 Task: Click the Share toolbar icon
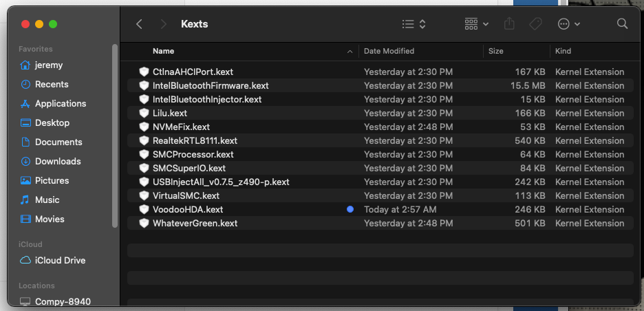point(509,24)
